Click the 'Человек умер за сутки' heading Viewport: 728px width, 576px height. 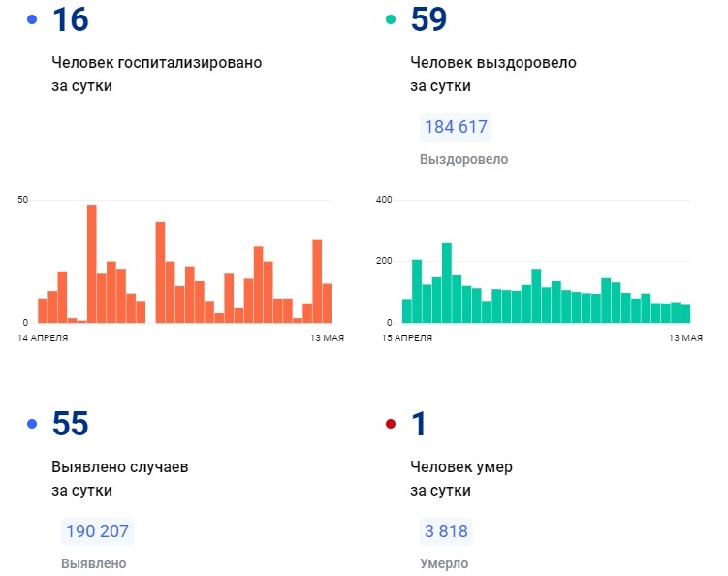[x=461, y=478]
